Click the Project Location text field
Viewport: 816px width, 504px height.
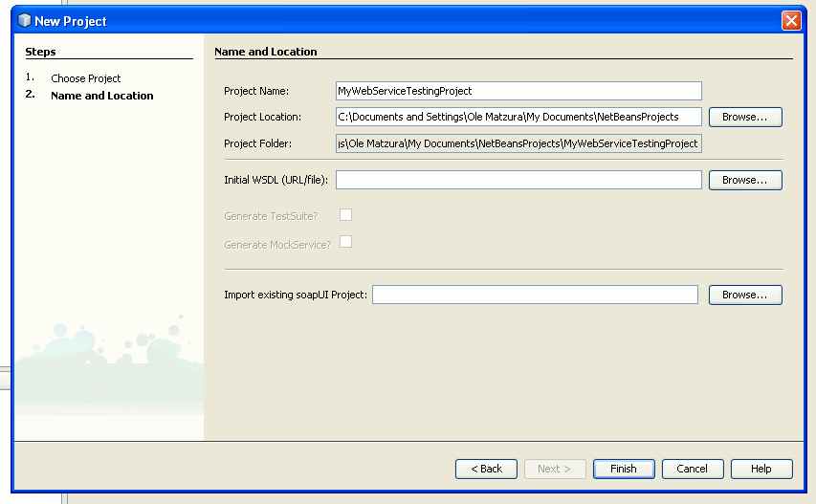518,117
